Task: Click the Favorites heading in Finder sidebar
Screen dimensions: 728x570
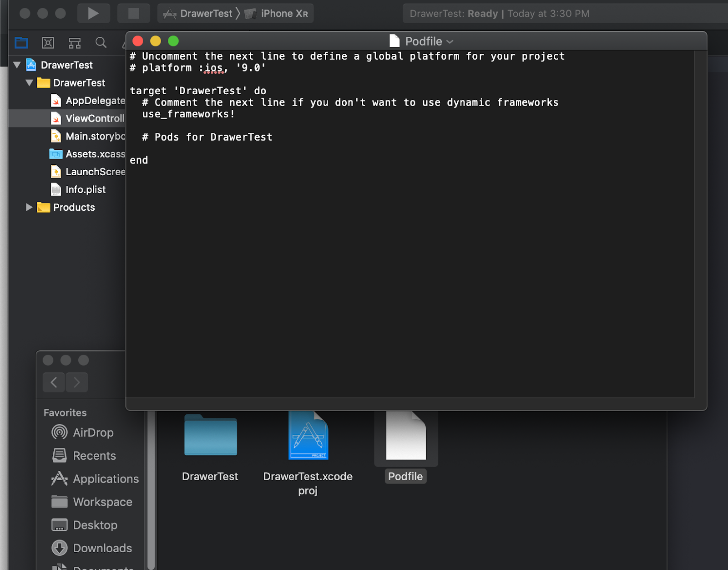Action: click(x=65, y=412)
